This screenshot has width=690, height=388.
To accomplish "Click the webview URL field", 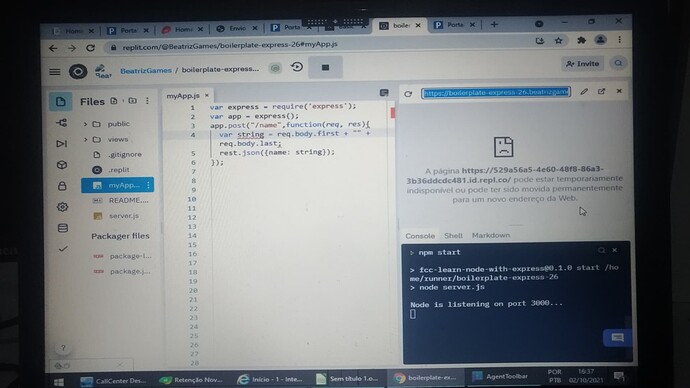I will tap(496, 92).
